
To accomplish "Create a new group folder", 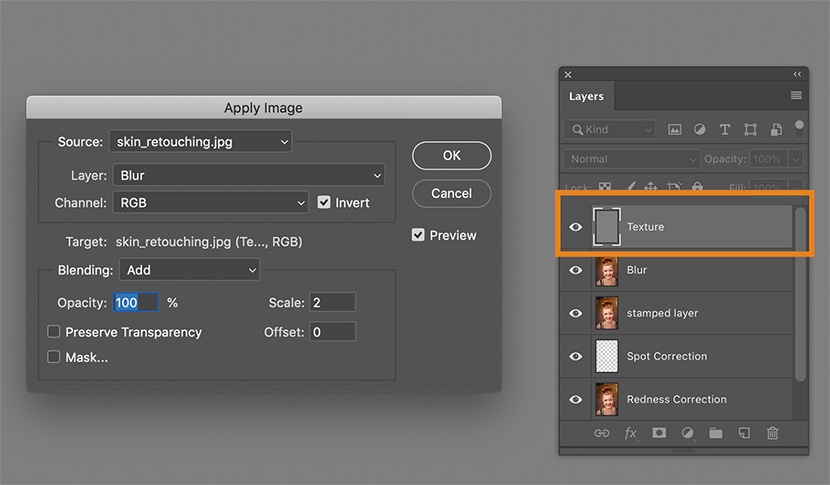I will tap(716, 433).
